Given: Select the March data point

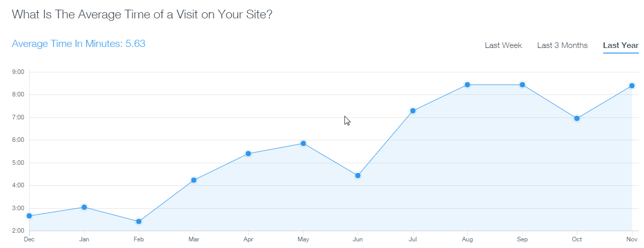Looking at the screenshot, I should [x=194, y=180].
